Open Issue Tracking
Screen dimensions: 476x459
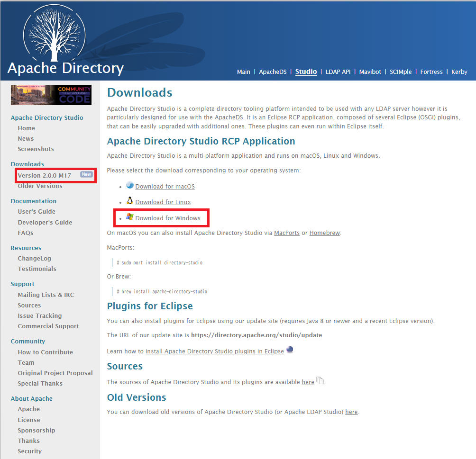(x=40, y=316)
